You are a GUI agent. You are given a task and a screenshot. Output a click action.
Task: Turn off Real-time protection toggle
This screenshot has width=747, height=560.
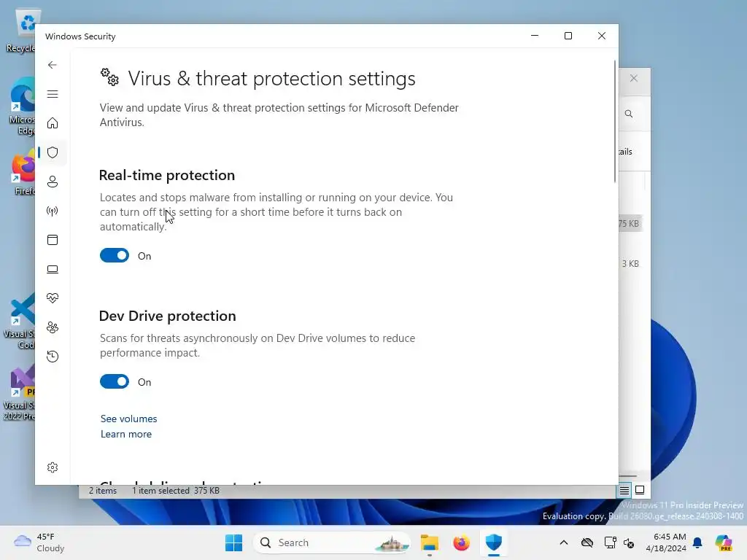coord(115,256)
